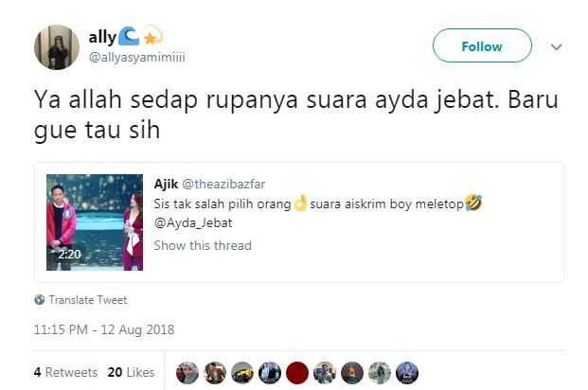This screenshot has width=588, height=390.
Task: Open the seventh liker avatar
Action: point(352,373)
